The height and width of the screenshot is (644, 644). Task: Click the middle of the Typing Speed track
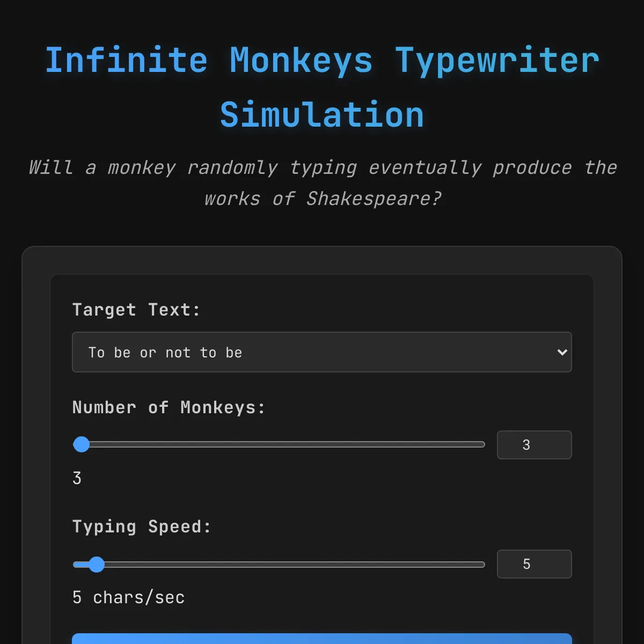click(x=279, y=564)
